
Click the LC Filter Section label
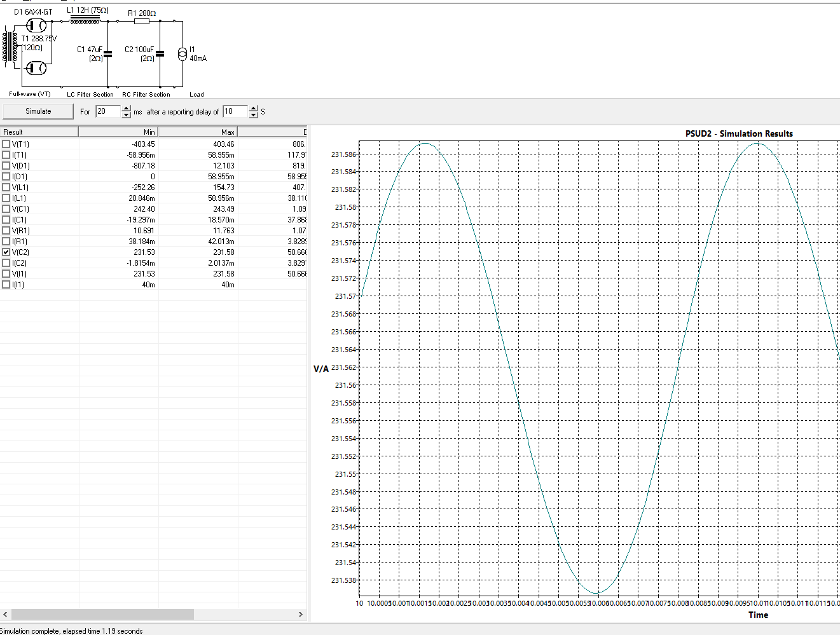[90, 94]
